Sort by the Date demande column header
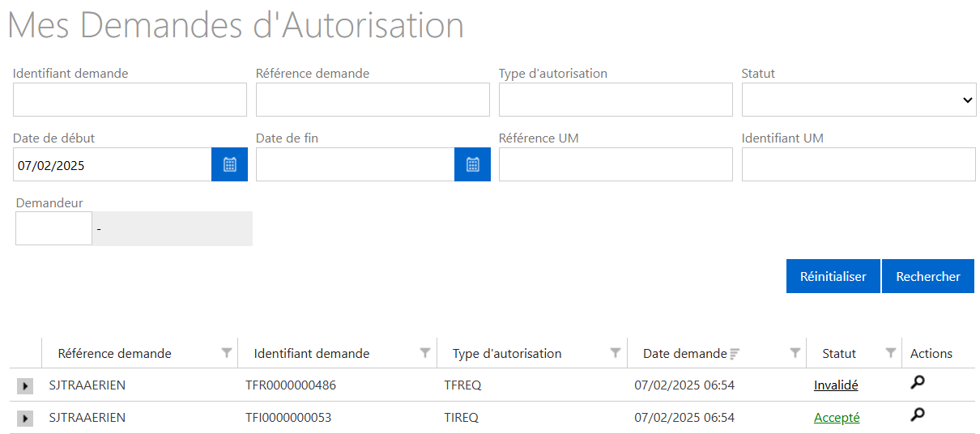 pos(684,353)
